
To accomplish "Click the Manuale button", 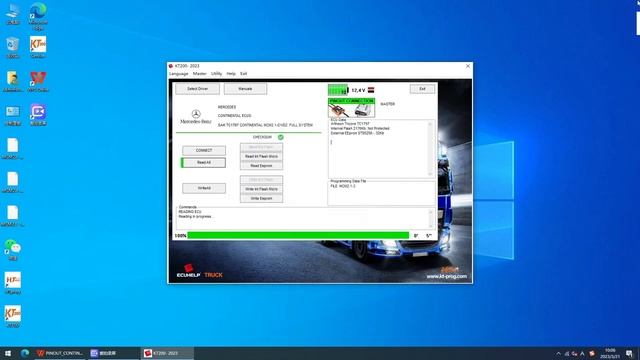I will coord(245,89).
